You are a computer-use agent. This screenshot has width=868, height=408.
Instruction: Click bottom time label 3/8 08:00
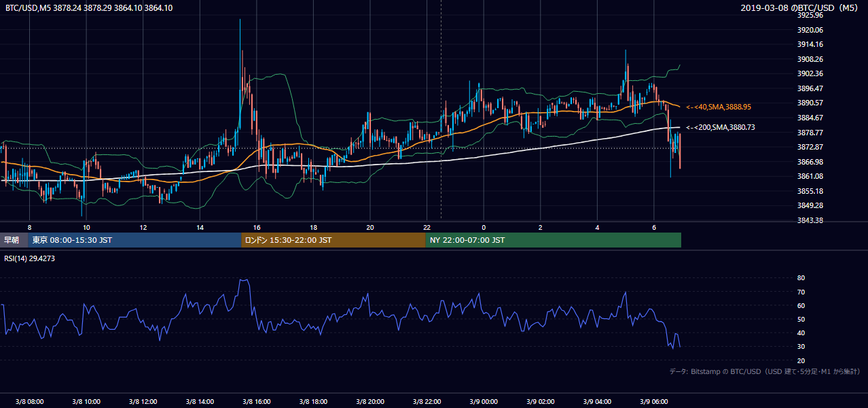point(29,401)
